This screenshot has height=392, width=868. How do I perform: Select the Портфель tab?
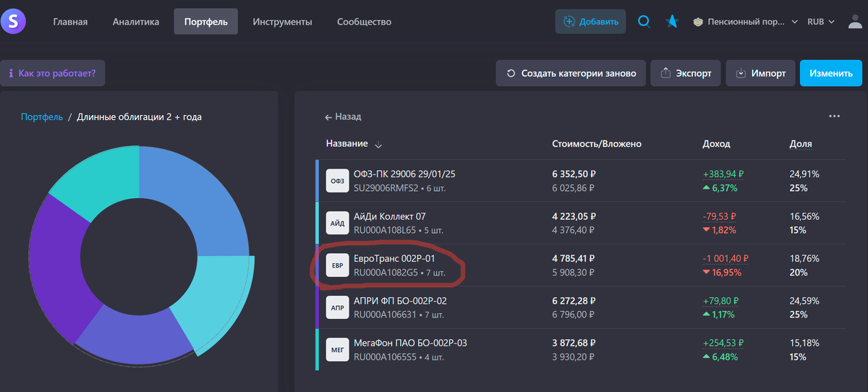[x=206, y=22]
